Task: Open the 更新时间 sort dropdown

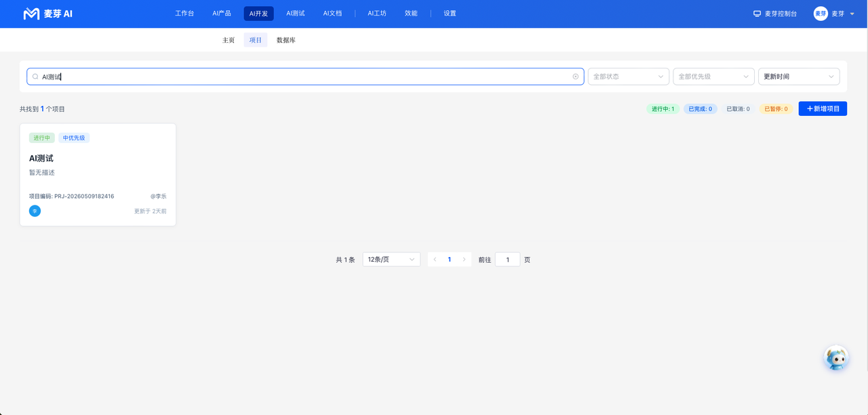Action: tap(799, 77)
